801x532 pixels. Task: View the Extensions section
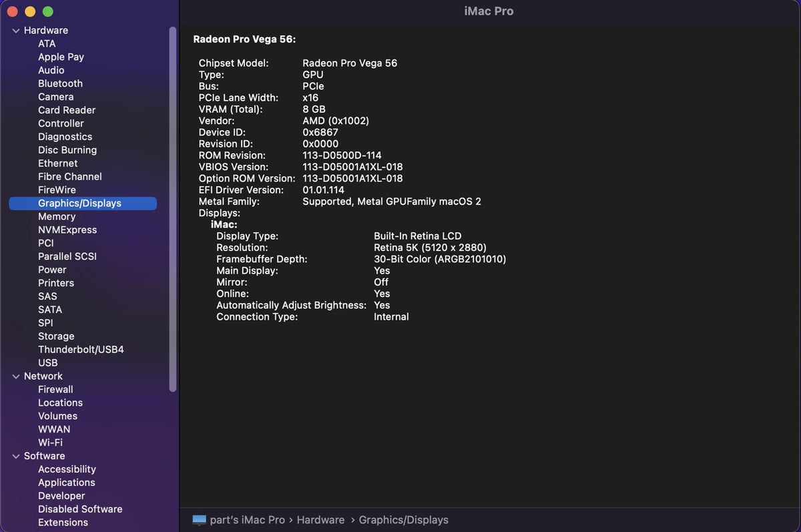(63, 523)
